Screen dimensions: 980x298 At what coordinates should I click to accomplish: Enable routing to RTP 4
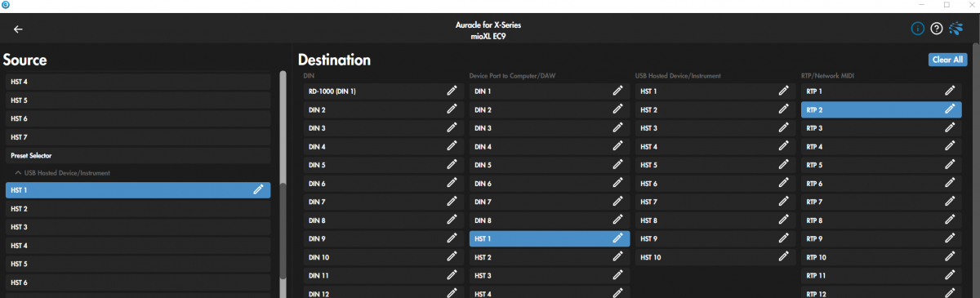pyautogui.click(x=881, y=146)
